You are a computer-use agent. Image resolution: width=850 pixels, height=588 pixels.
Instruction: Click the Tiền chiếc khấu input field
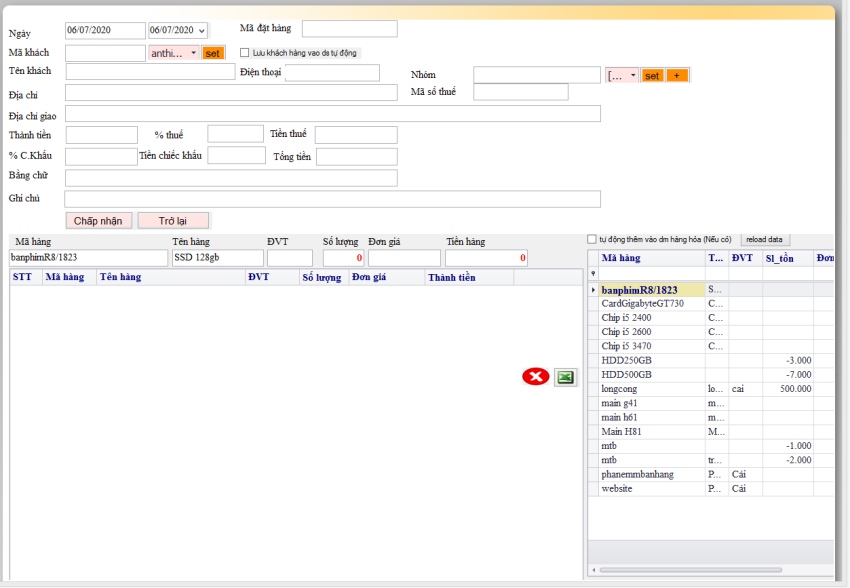[x=236, y=156]
